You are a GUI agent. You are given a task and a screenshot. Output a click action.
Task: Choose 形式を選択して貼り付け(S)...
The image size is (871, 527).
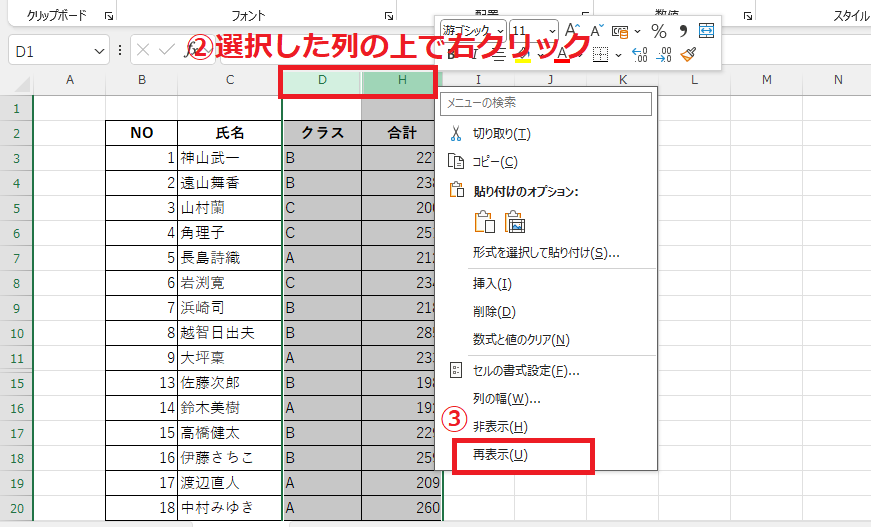pyautogui.click(x=545, y=253)
